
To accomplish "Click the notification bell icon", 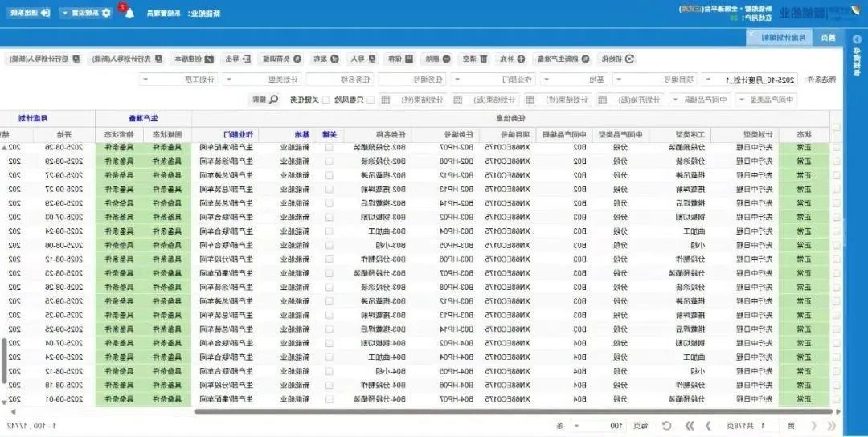I will 129,13.
